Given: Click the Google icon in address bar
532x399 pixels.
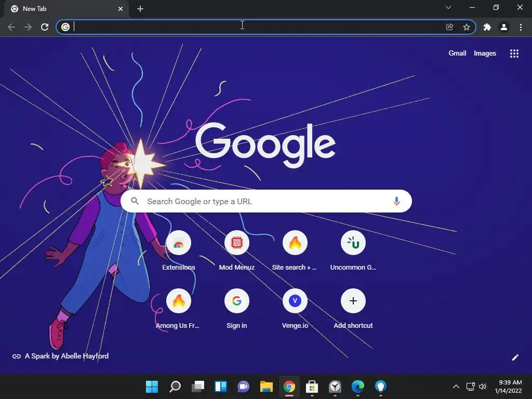Looking at the screenshot, I should point(65,27).
